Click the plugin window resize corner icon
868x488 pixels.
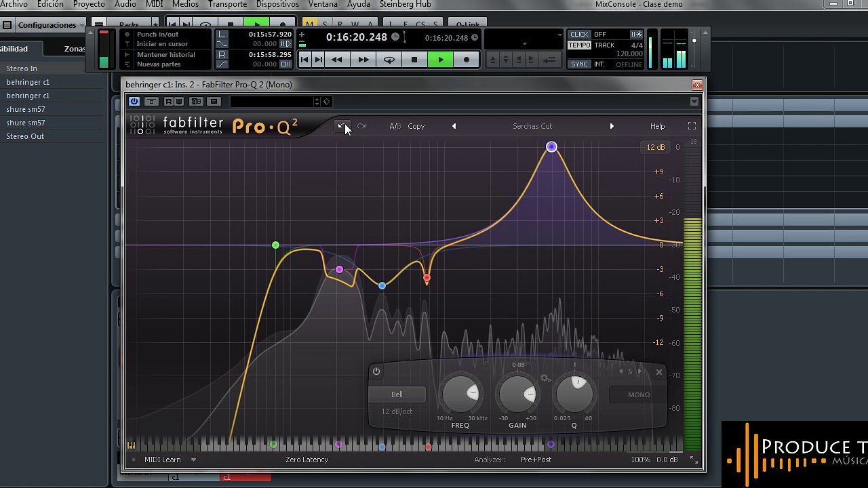pyautogui.click(x=694, y=460)
